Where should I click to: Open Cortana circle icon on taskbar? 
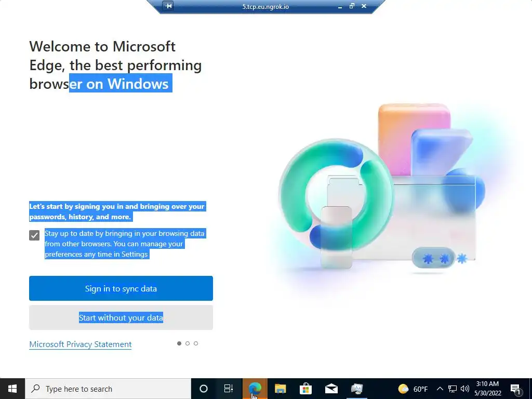point(204,389)
